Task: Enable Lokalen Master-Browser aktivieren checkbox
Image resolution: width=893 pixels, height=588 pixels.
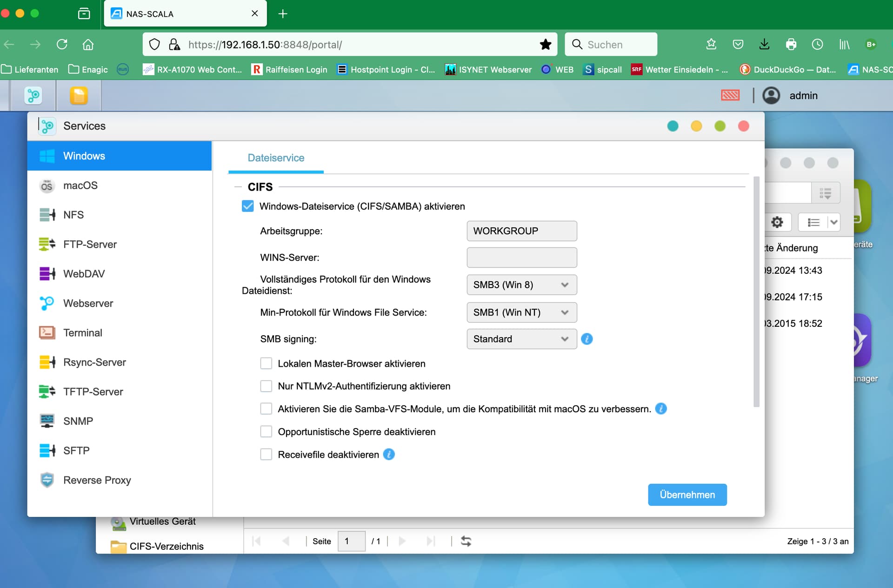Action: (266, 363)
